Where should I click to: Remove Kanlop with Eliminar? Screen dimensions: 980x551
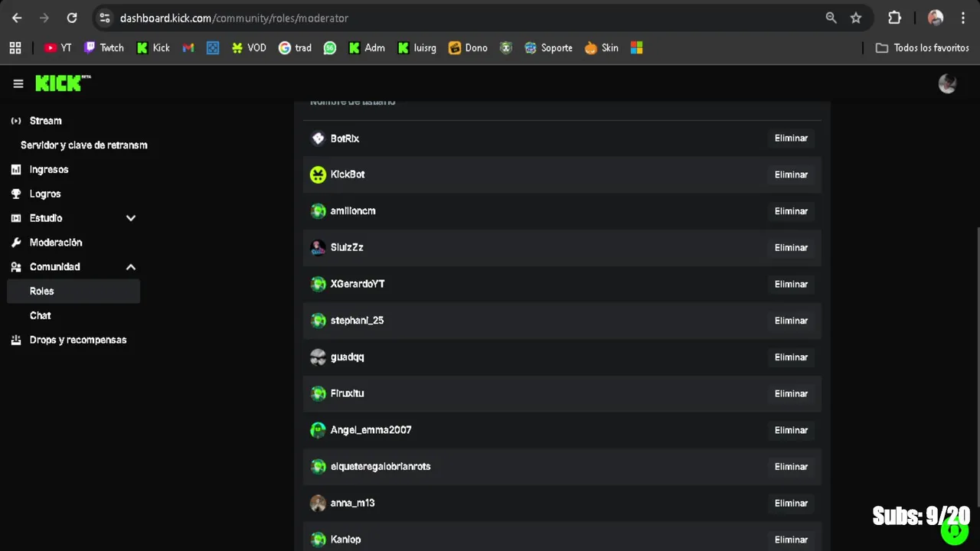[x=791, y=540]
